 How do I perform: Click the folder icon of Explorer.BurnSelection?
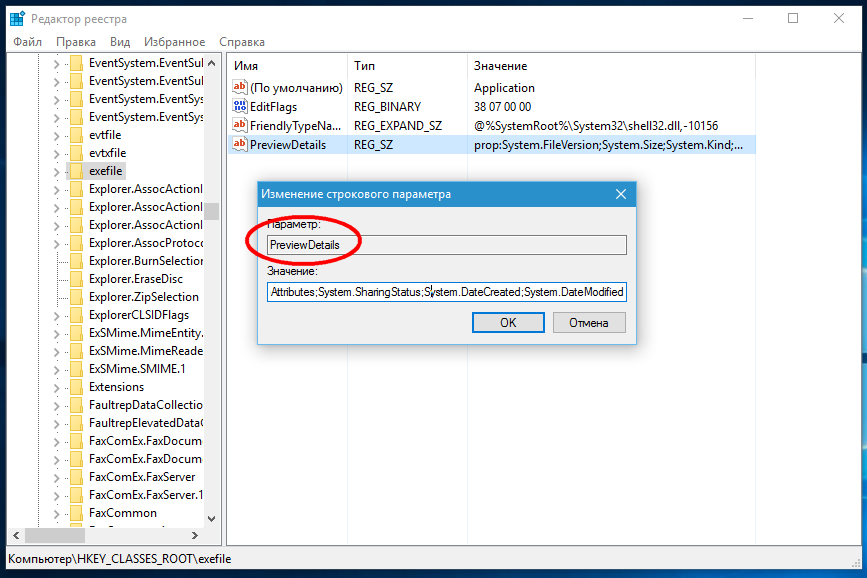click(77, 261)
